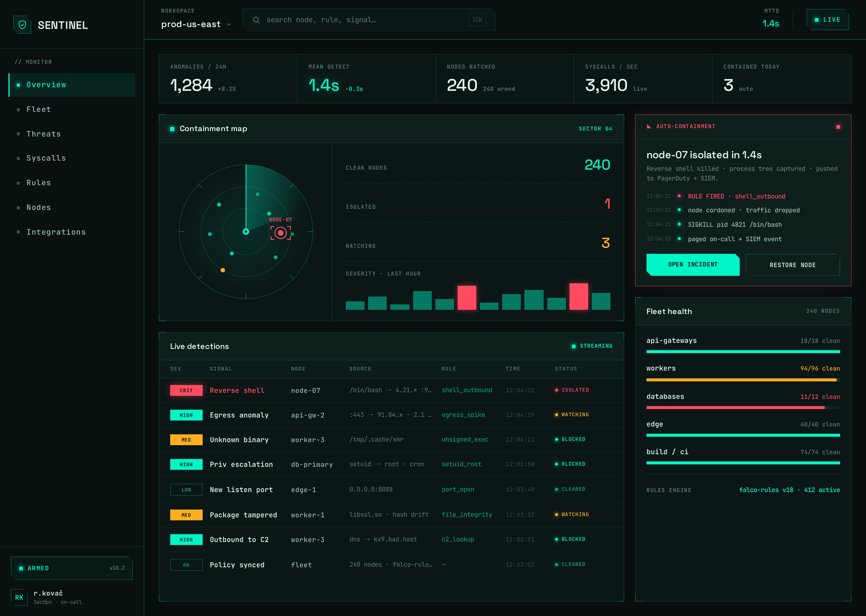The height and width of the screenshot is (616, 866).
Task: Focus the search node, rule, signal field
Action: point(369,20)
